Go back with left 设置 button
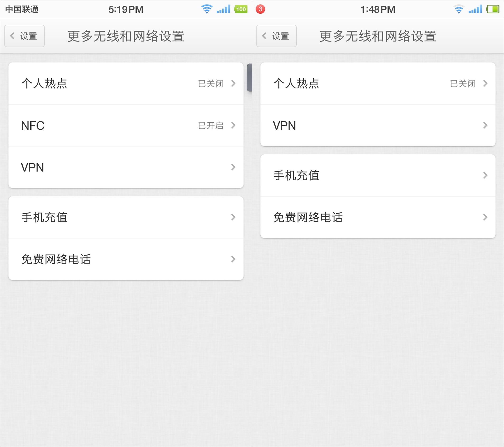504x447 pixels. pyautogui.click(x=24, y=36)
